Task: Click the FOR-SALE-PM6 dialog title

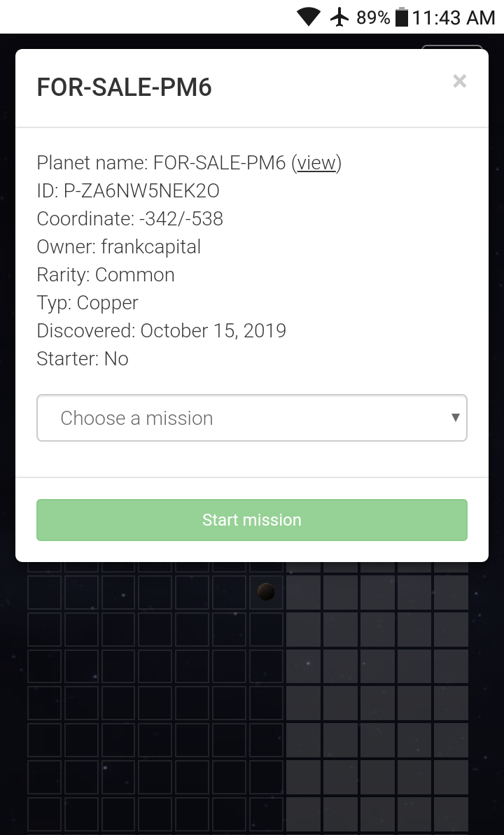Action: (124, 87)
